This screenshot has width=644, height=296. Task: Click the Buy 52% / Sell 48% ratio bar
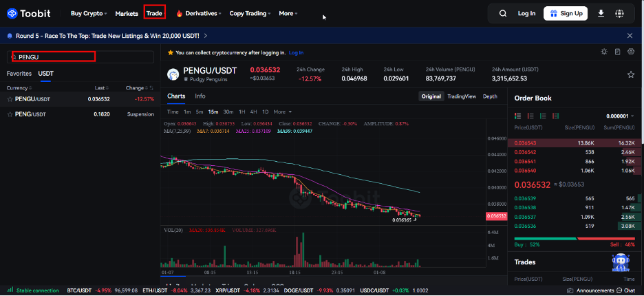click(x=575, y=239)
